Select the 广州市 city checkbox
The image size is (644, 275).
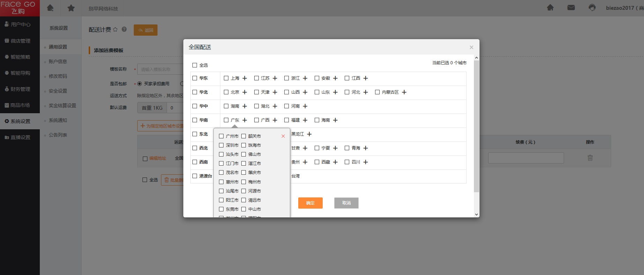[x=221, y=136]
